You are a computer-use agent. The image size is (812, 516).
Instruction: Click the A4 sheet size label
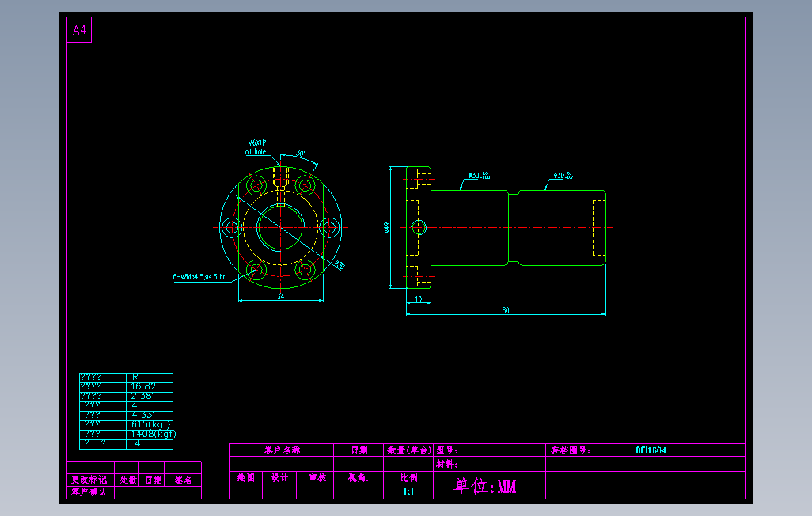click(x=79, y=30)
